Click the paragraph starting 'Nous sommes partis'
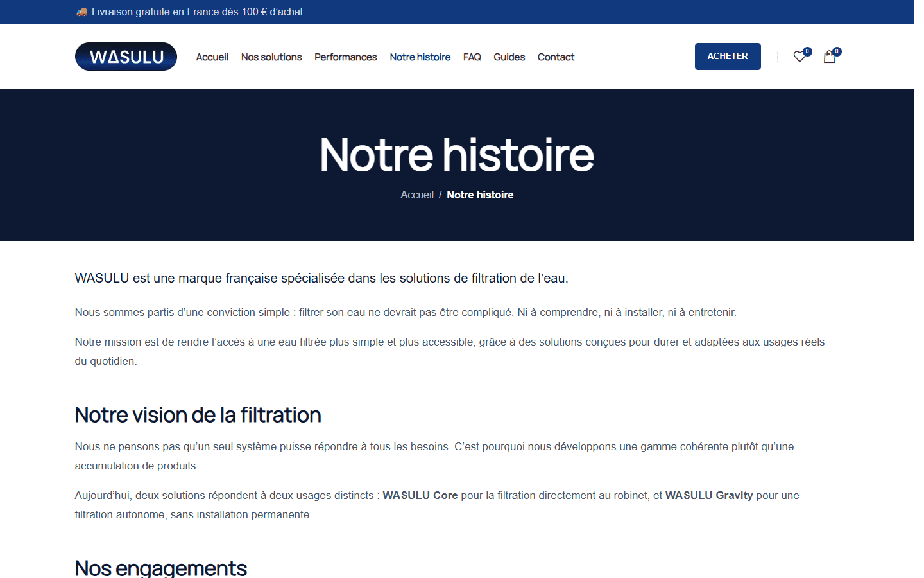This screenshot has height=578, width=924. (406, 312)
